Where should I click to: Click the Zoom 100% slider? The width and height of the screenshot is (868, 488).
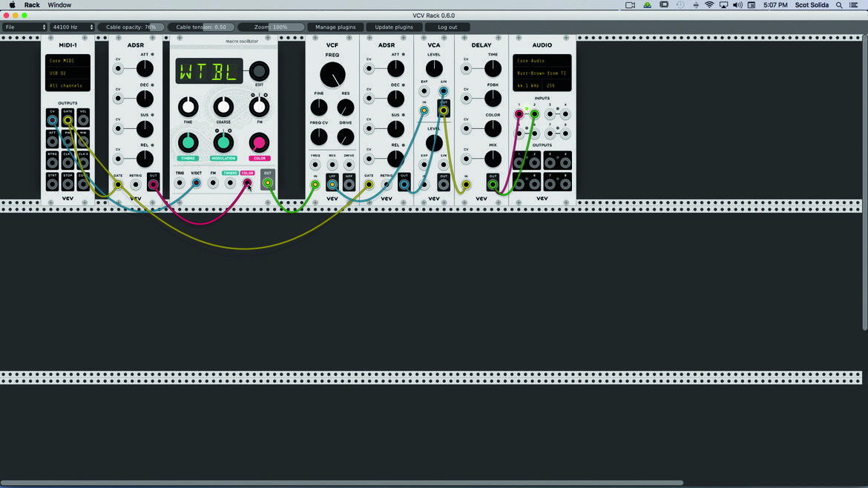(x=271, y=27)
